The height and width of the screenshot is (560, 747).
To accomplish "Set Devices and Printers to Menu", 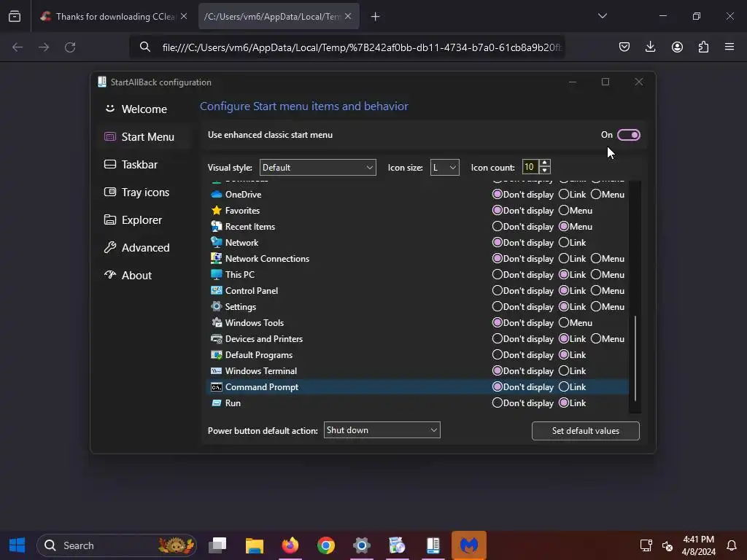I will 595,339.
